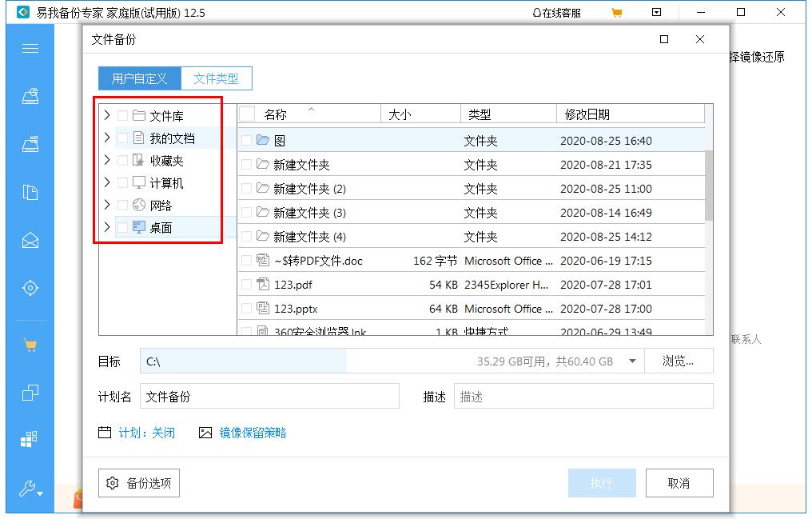Screen dimensions: 812x519
Task: Select the 用户自定义 tab
Action: 139,78
